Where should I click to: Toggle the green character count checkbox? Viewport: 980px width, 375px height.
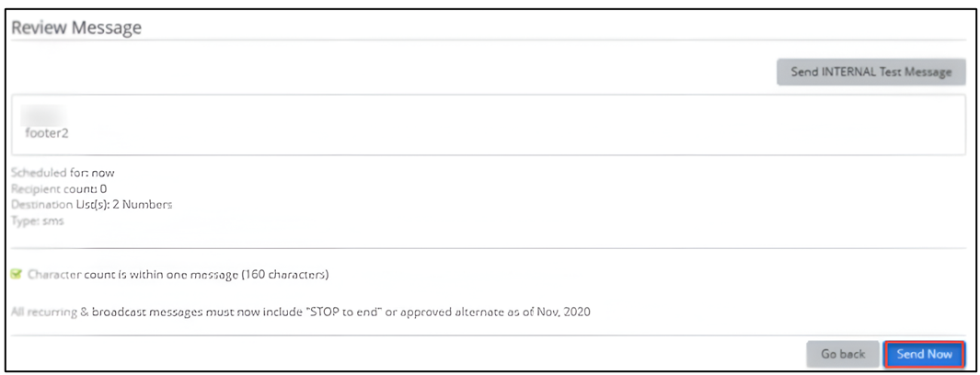(16, 274)
